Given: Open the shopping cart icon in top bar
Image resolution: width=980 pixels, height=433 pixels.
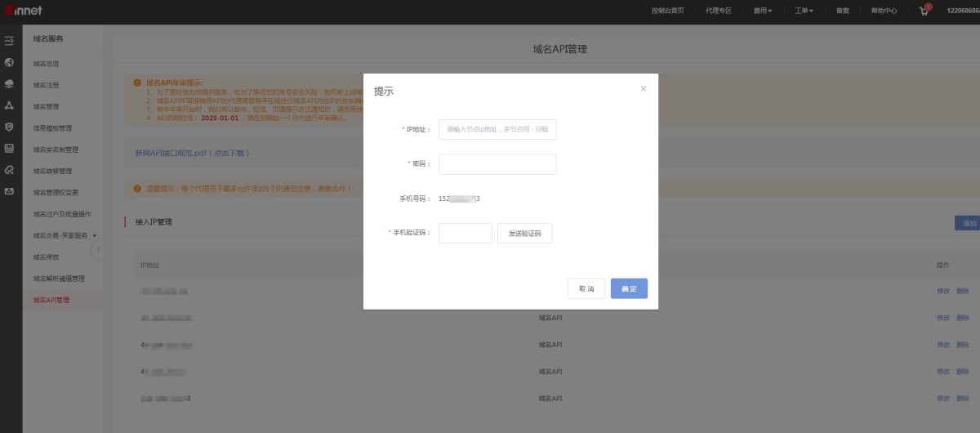Looking at the screenshot, I should (x=924, y=11).
